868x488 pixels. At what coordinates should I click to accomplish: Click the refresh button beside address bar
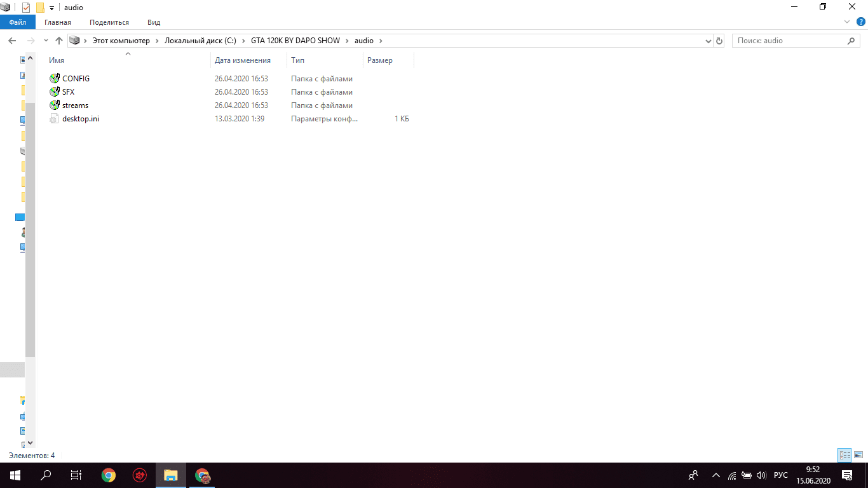(x=719, y=41)
